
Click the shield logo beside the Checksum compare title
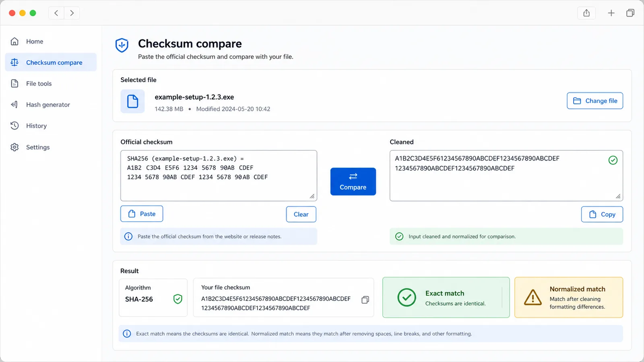122,45
